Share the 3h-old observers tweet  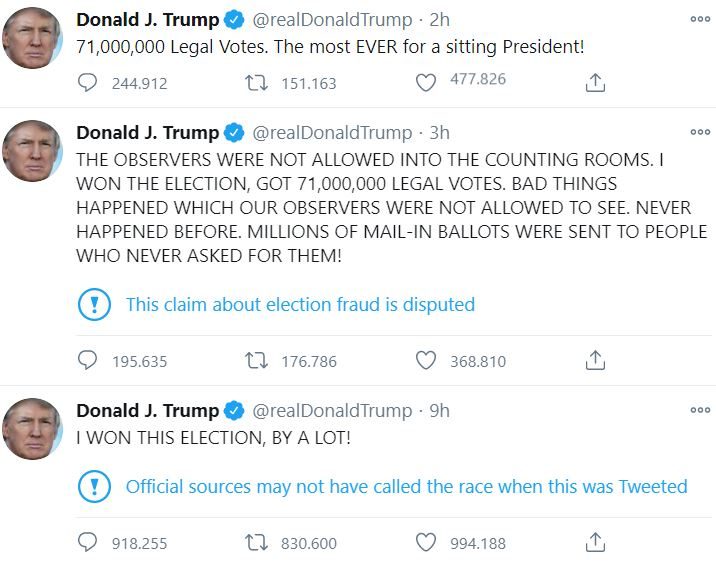[x=595, y=361]
